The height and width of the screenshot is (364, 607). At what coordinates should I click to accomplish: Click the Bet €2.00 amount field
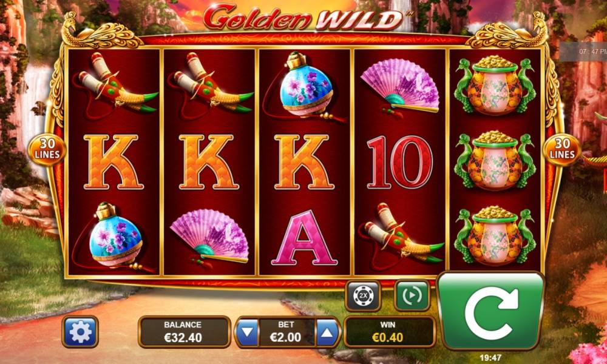[287, 332]
